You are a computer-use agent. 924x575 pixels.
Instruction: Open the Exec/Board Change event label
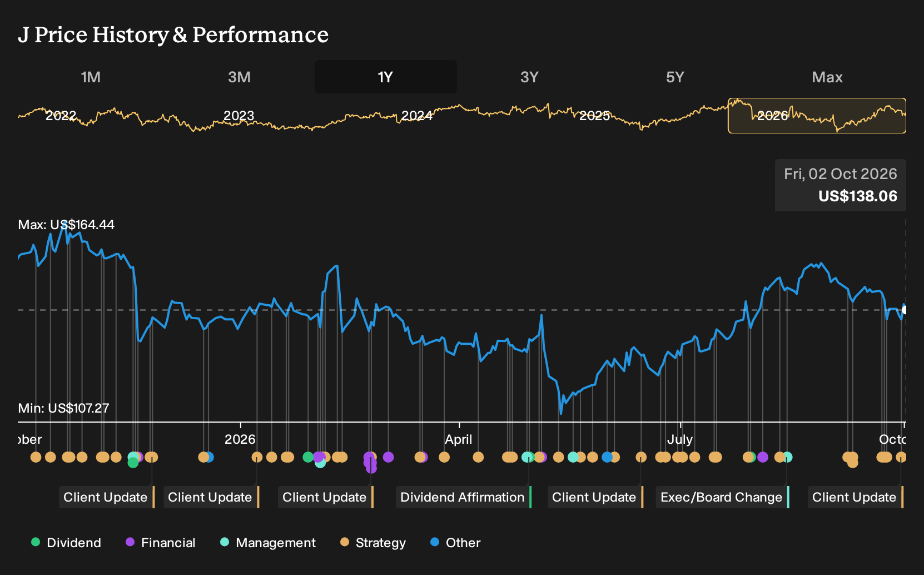723,497
